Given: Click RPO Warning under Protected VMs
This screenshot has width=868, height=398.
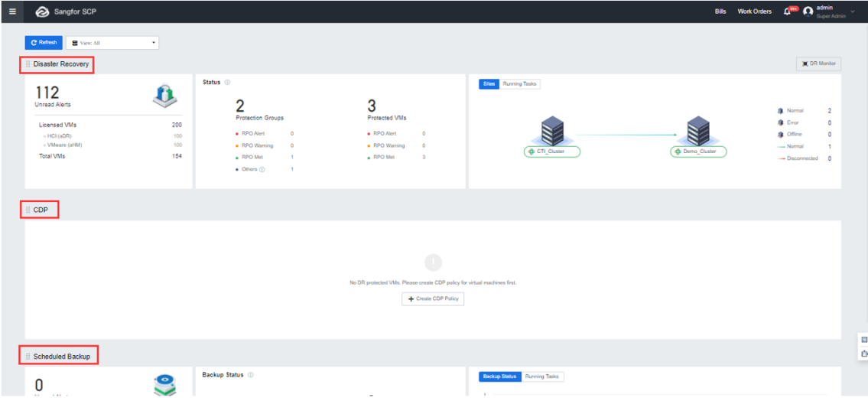Looking at the screenshot, I should 388,145.
